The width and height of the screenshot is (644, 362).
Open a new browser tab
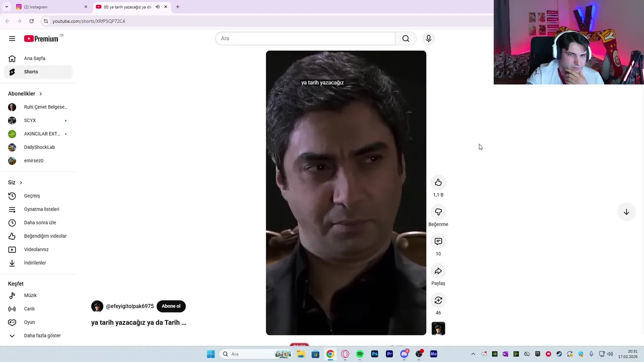[178, 7]
